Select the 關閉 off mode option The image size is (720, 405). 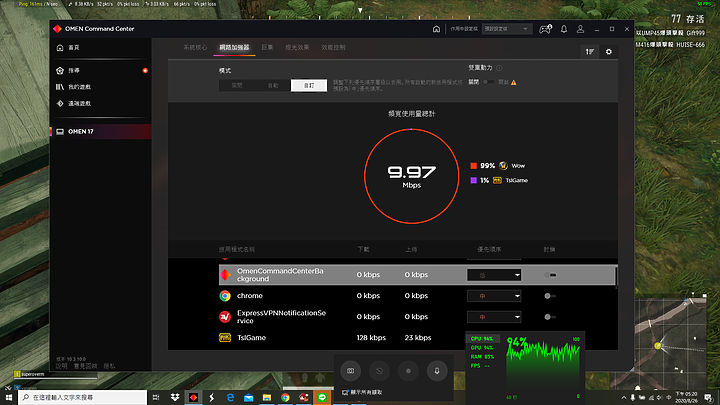[237, 85]
